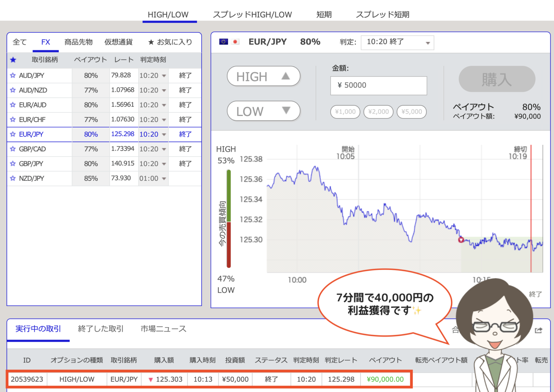554x392 pixels.
Task: Click the share icon in trades panel
Action: 538,330
